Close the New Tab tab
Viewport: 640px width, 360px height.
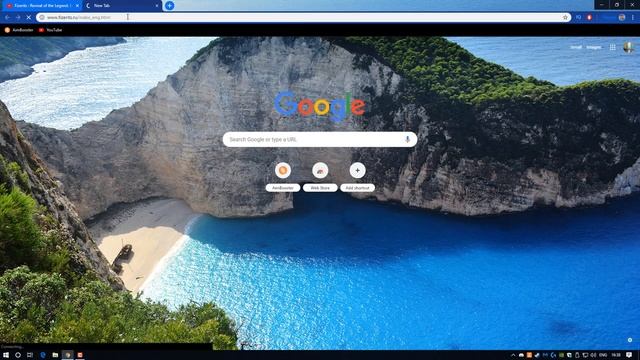point(157,6)
